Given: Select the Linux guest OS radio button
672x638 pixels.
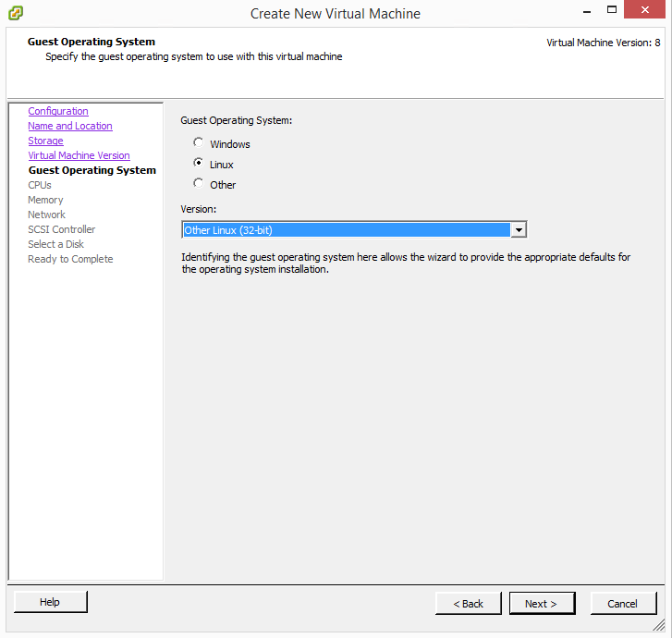Looking at the screenshot, I should pos(198,163).
